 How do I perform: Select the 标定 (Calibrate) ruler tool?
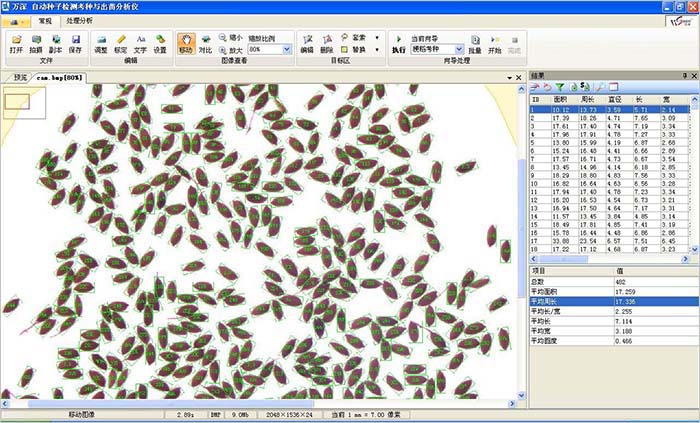coord(120,43)
